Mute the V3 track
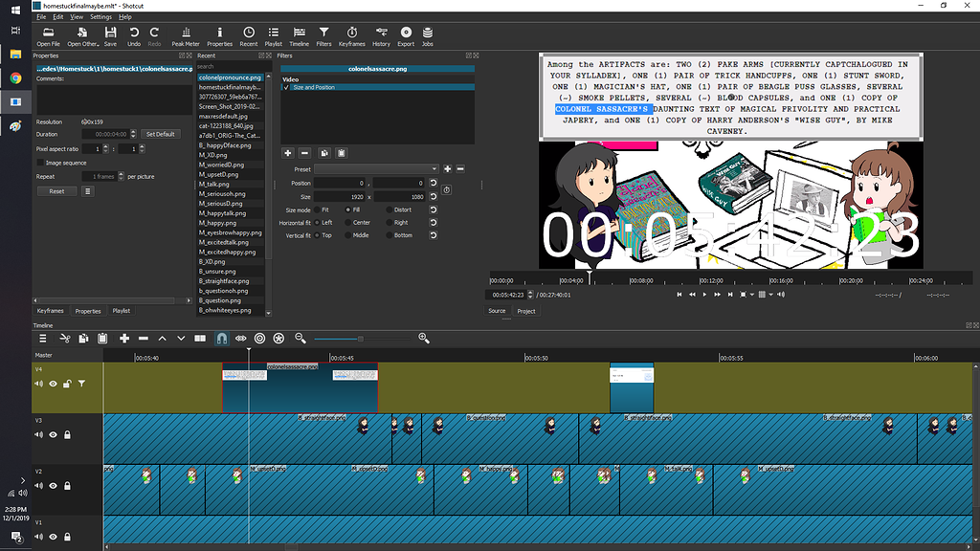 [x=39, y=434]
